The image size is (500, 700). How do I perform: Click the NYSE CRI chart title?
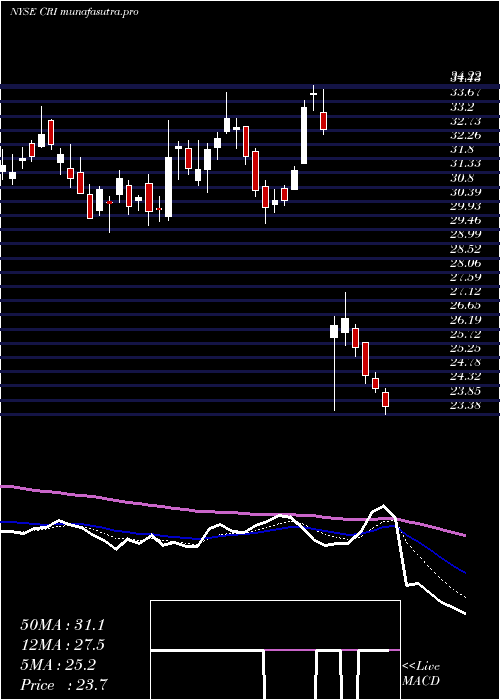pos(74,12)
